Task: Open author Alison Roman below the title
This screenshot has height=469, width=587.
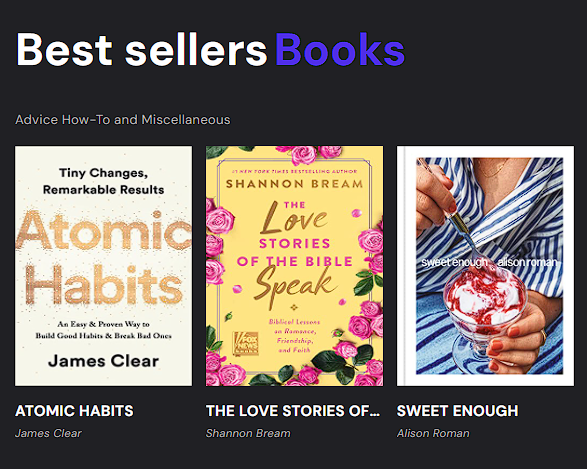Action: 433,433
